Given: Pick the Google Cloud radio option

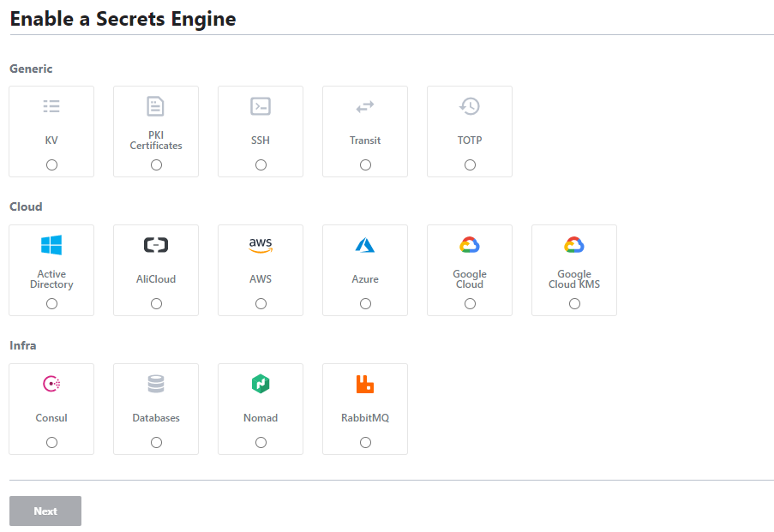Looking at the screenshot, I should click(470, 303).
